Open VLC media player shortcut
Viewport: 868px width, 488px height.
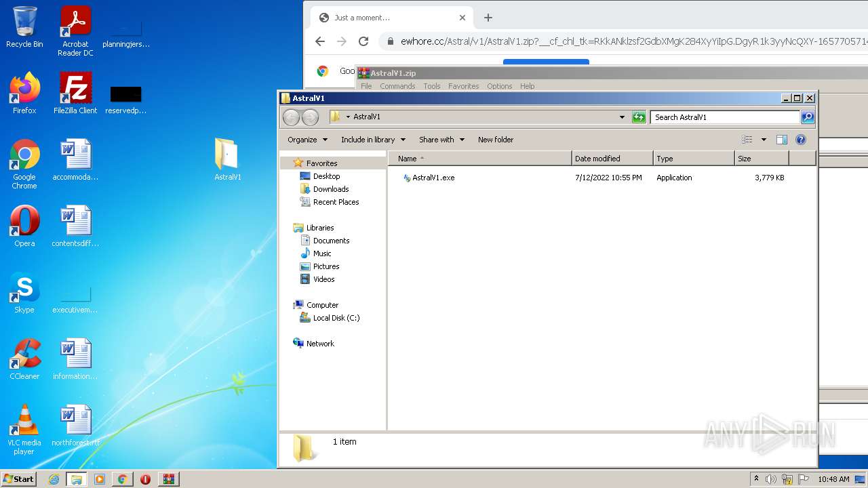(x=24, y=430)
